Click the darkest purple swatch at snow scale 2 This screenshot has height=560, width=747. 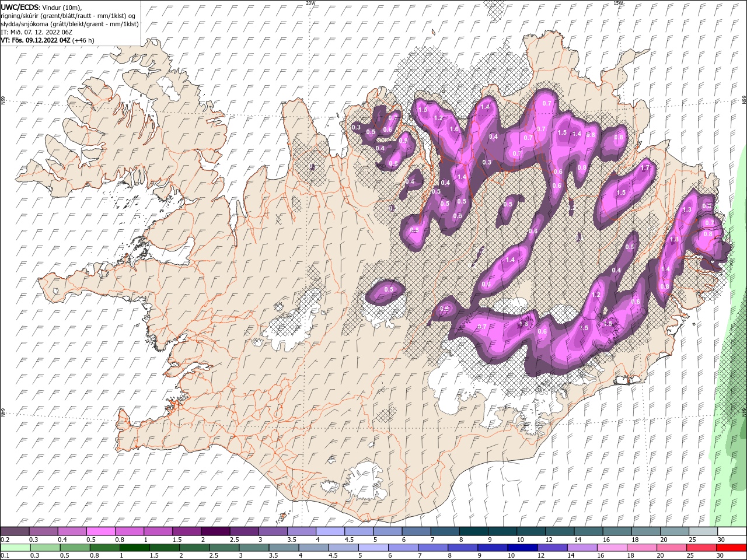click(x=215, y=531)
